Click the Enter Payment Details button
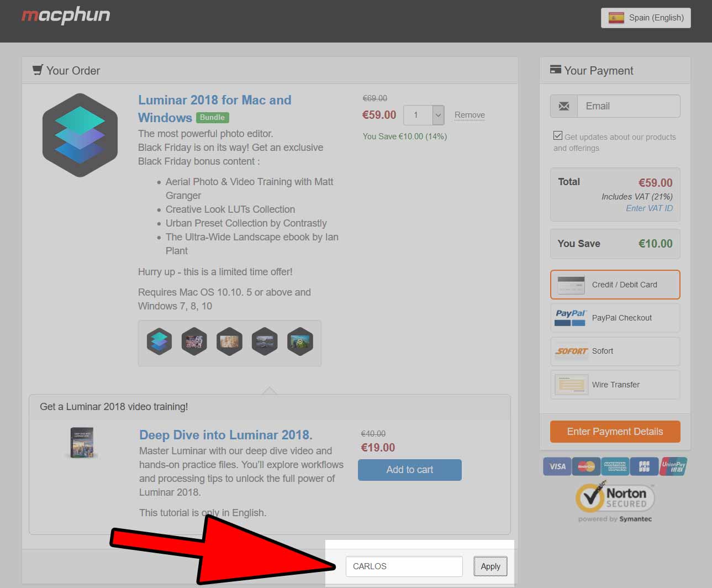Screen dimensions: 712x588 tap(615, 432)
